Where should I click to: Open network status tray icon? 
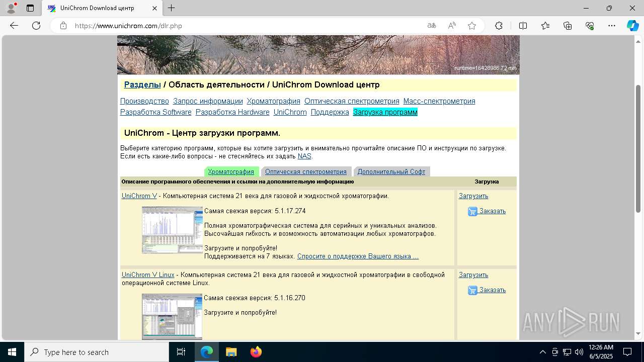(567, 352)
